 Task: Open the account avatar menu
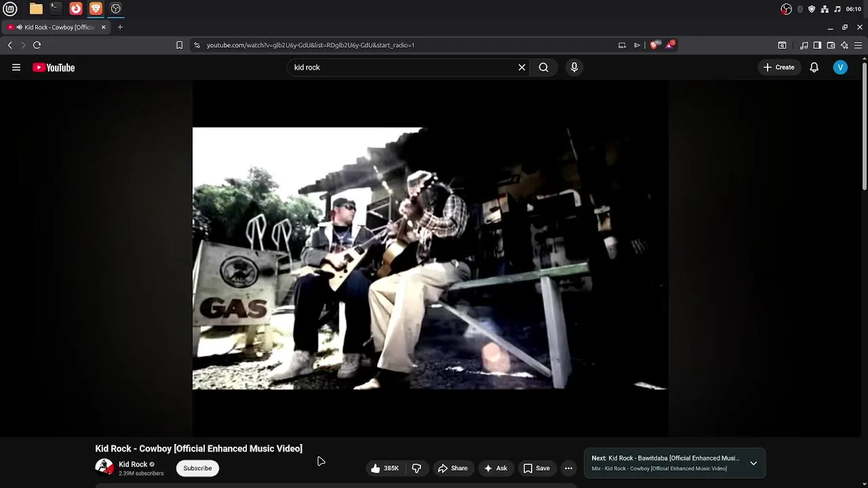coord(840,67)
